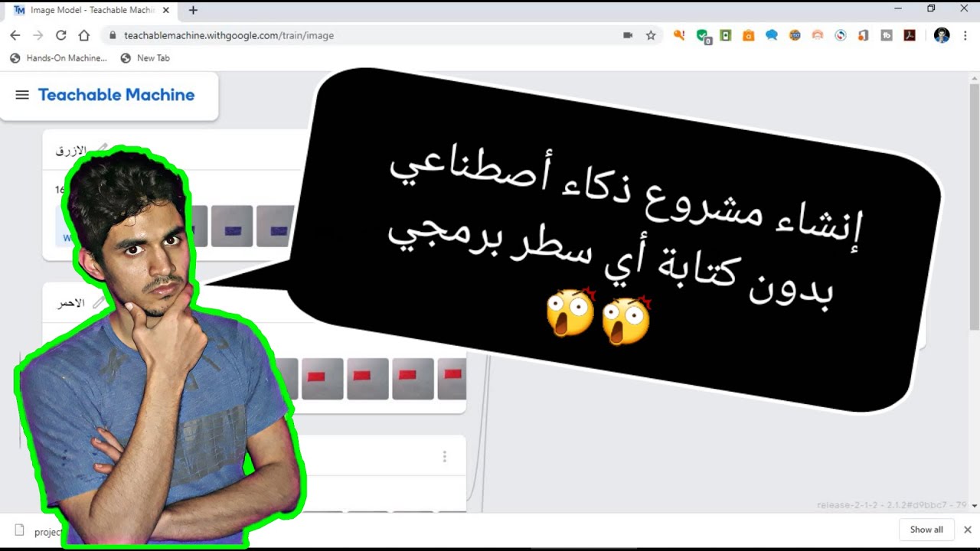Open the green square extension icon

click(726, 35)
